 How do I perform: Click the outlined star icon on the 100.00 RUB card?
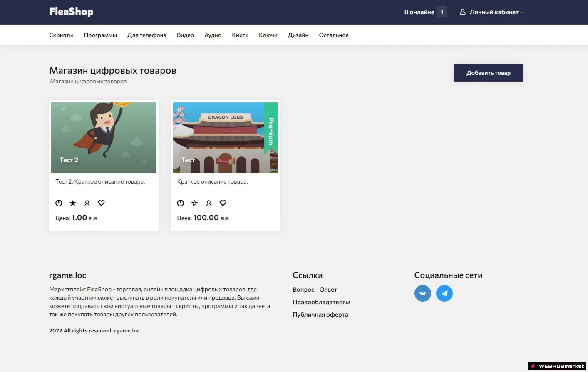pyautogui.click(x=194, y=203)
